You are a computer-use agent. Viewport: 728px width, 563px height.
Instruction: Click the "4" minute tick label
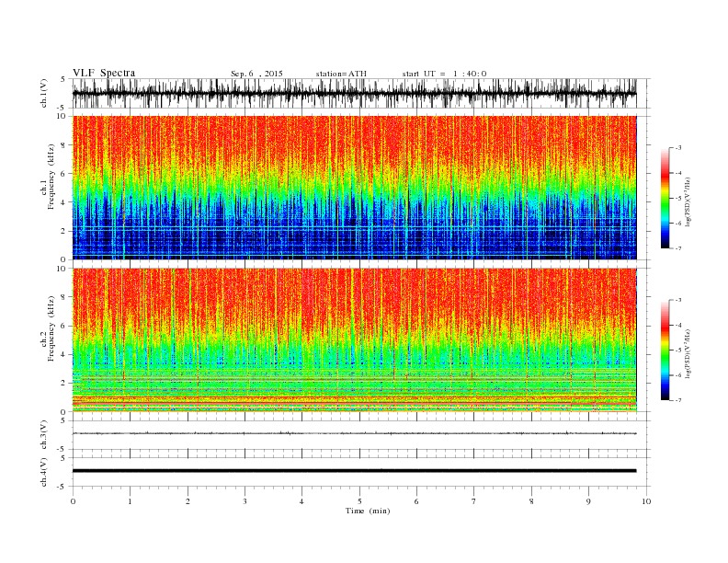(302, 501)
